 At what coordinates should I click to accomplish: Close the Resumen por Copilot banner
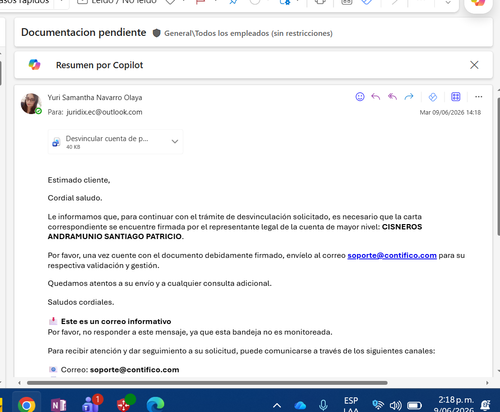[x=474, y=65]
